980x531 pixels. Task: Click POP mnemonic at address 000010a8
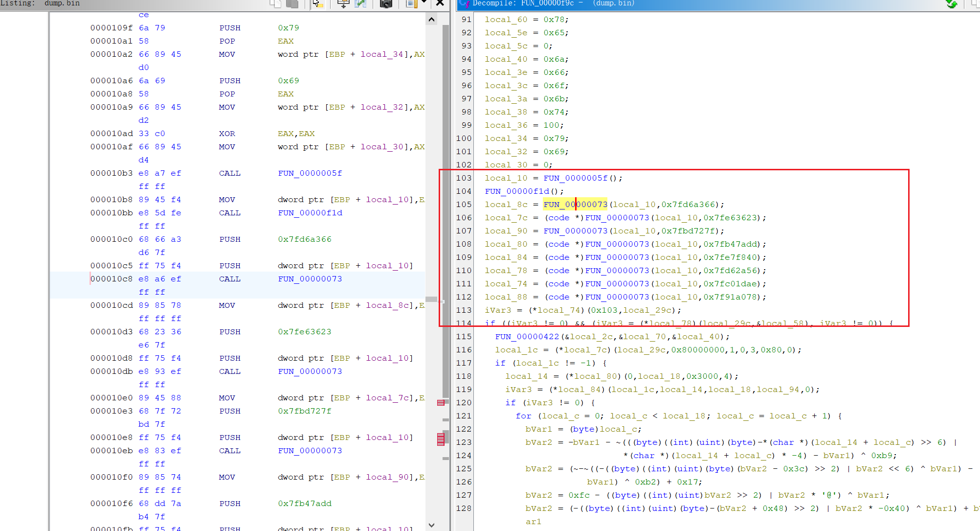pos(227,94)
